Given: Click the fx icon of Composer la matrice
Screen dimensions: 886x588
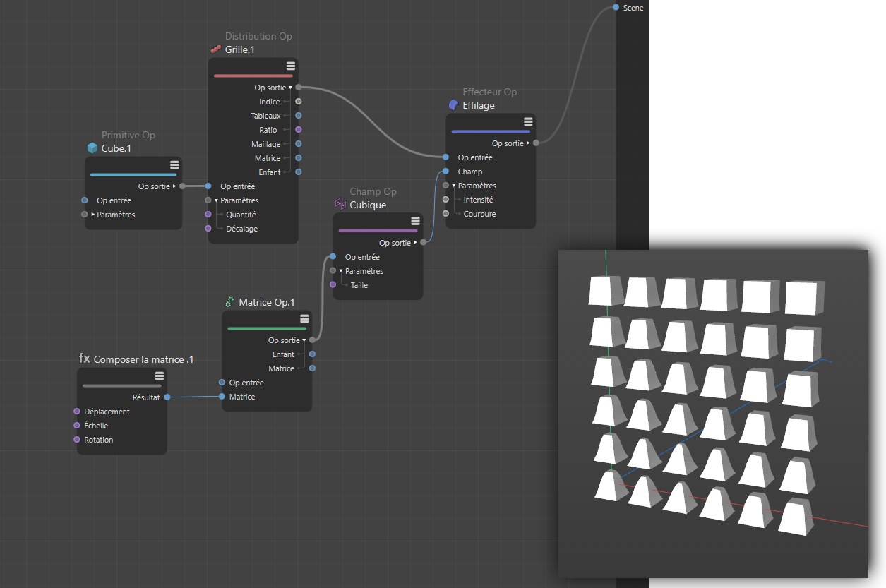Looking at the screenshot, I should (84, 359).
